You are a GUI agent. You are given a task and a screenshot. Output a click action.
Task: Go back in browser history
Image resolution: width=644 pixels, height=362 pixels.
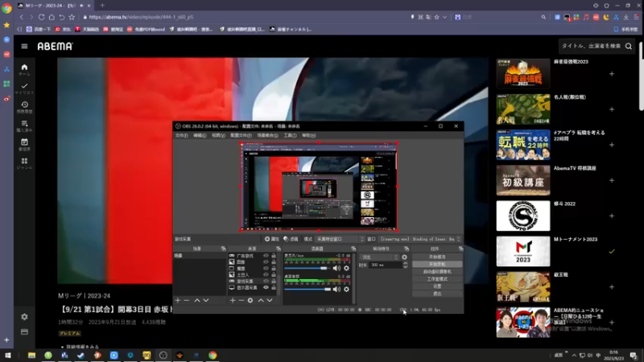(22, 17)
